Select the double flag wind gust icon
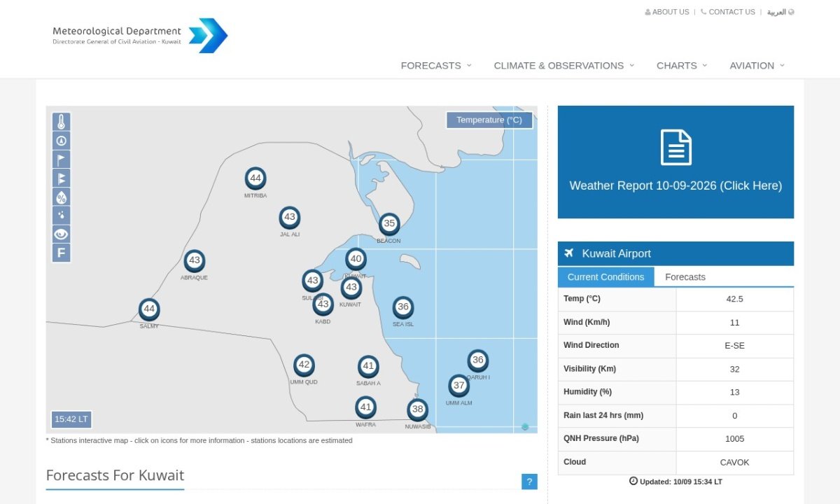The width and height of the screenshot is (840, 504). pyautogui.click(x=61, y=178)
